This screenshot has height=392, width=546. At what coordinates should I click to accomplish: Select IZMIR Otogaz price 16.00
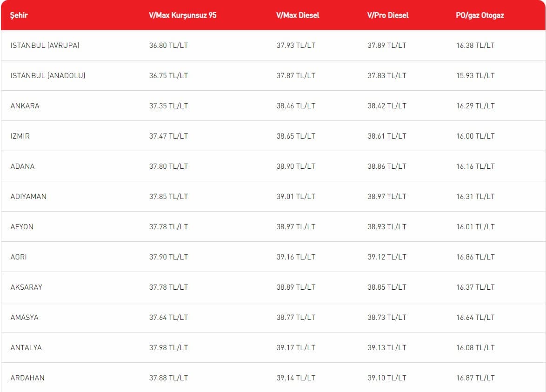475,136
